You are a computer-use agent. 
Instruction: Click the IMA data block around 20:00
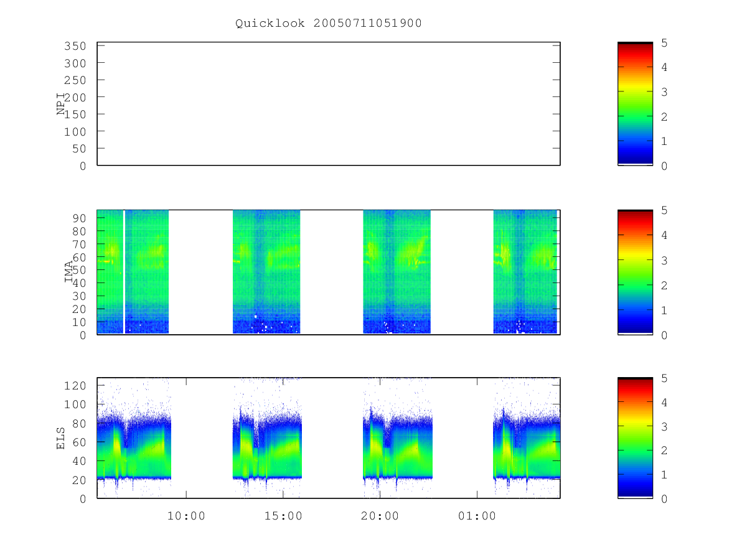pyautogui.click(x=397, y=272)
